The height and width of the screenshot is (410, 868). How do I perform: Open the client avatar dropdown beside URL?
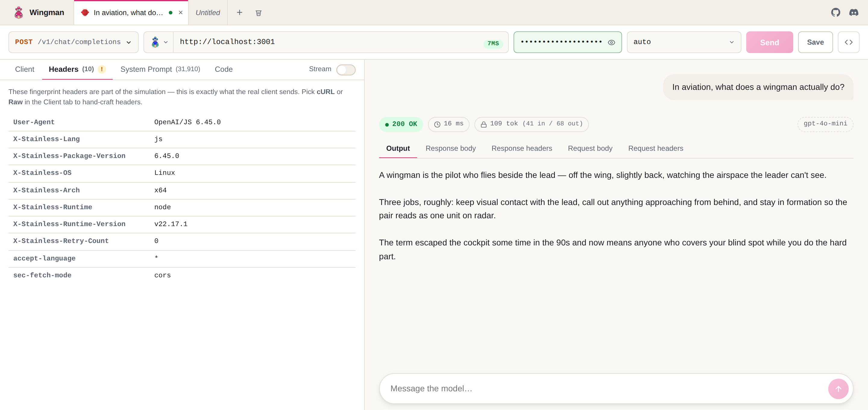coord(159,42)
